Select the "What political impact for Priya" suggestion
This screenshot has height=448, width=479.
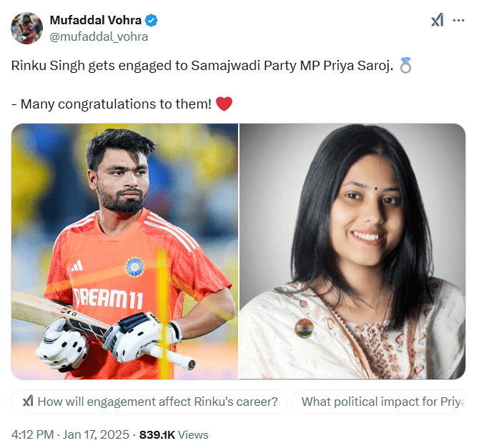tap(382, 402)
